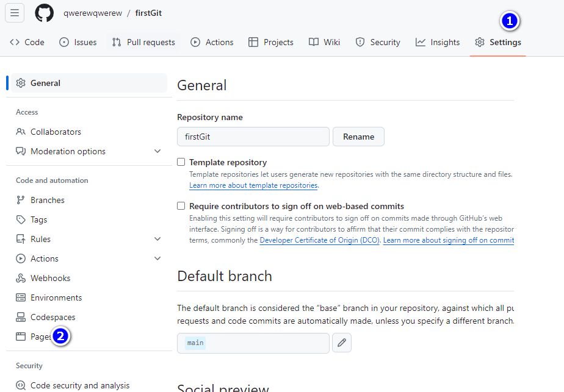The height and width of the screenshot is (392, 564).
Task: Open Environments settings in sidebar
Action: click(x=56, y=298)
